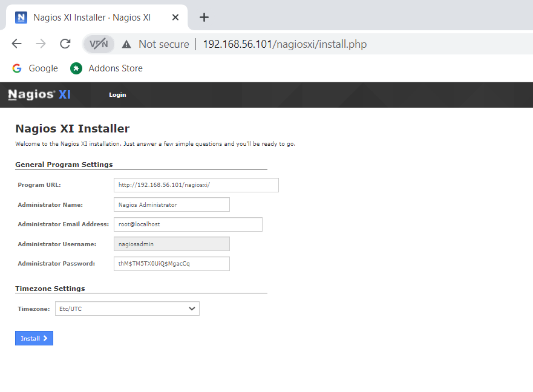
Task: Click the Administrator Password label
Action: coord(56,264)
